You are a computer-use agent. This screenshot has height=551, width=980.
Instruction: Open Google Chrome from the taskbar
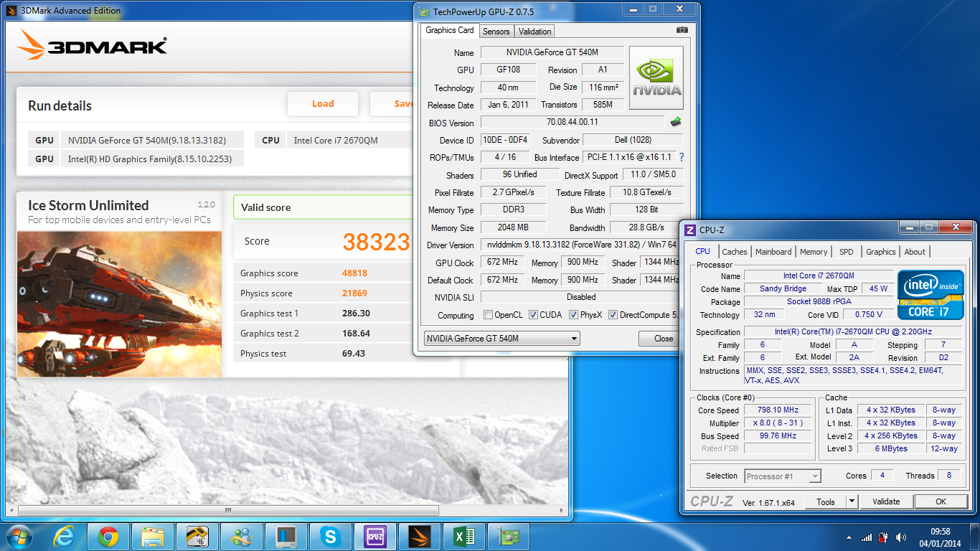coord(109,536)
